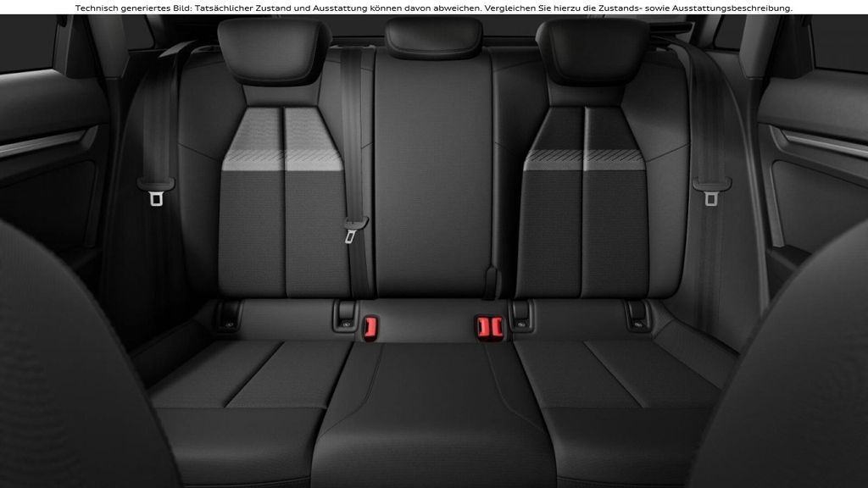Click the center seat backrest
The width and height of the screenshot is (868, 488).
click(x=433, y=169)
